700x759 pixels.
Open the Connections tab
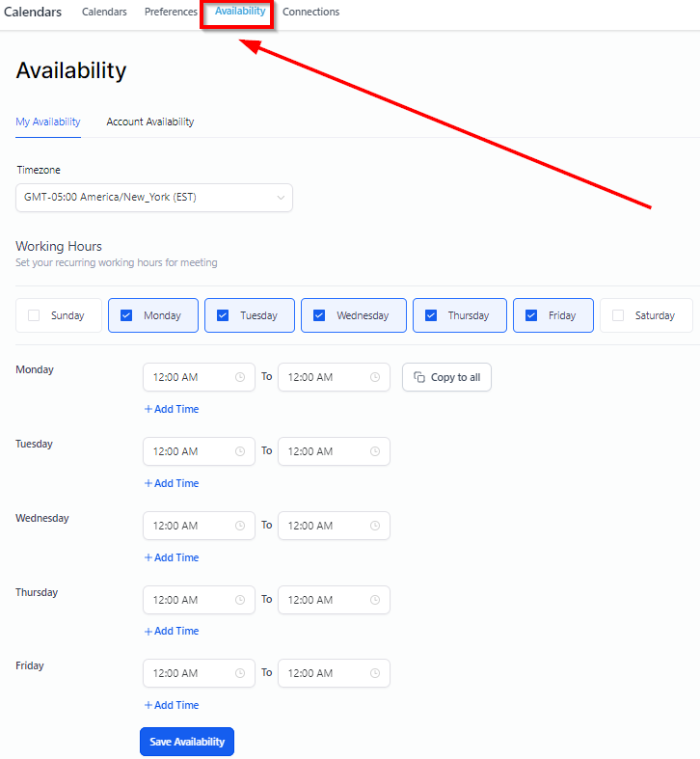(x=310, y=12)
